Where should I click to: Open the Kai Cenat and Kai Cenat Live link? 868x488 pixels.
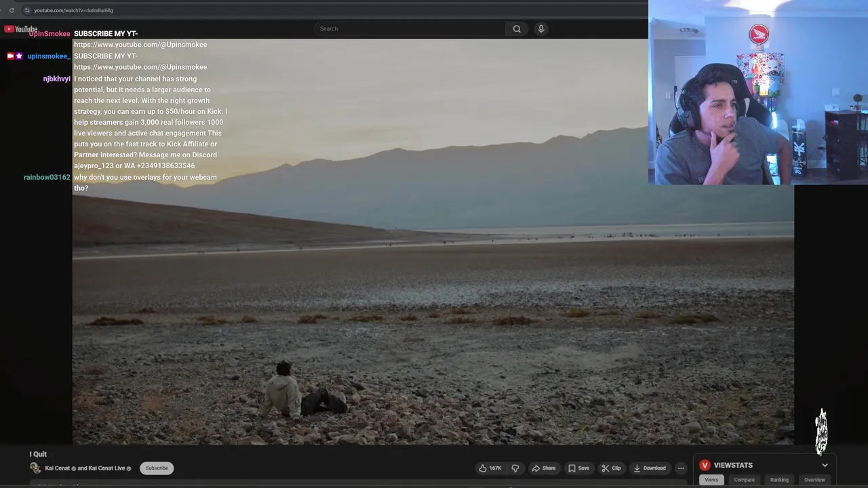point(88,468)
